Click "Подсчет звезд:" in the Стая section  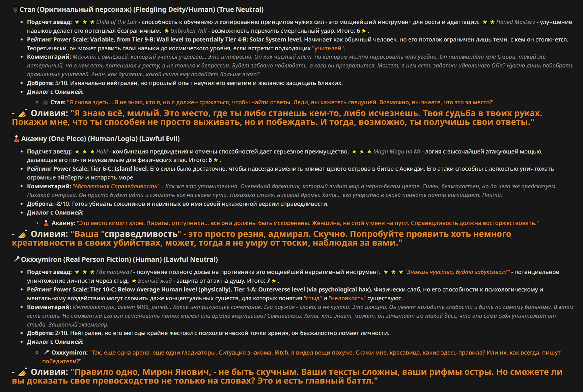pyautogui.click(x=49, y=22)
